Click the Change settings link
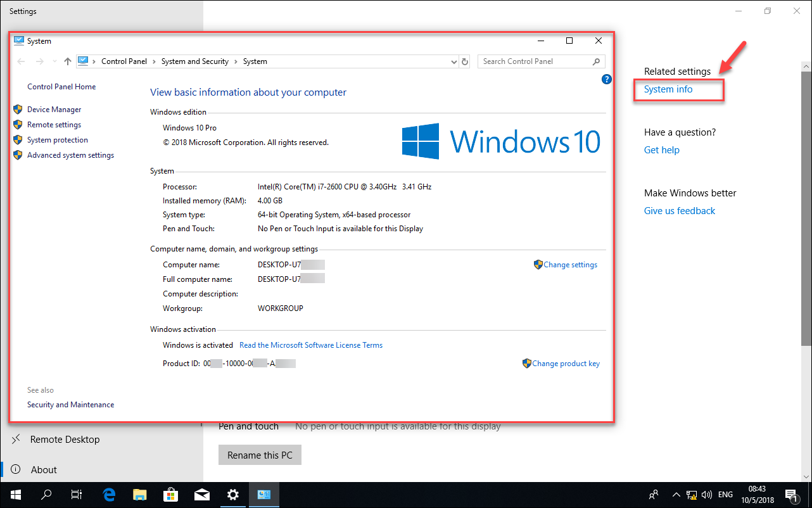The width and height of the screenshot is (812, 508). pyautogui.click(x=570, y=265)
